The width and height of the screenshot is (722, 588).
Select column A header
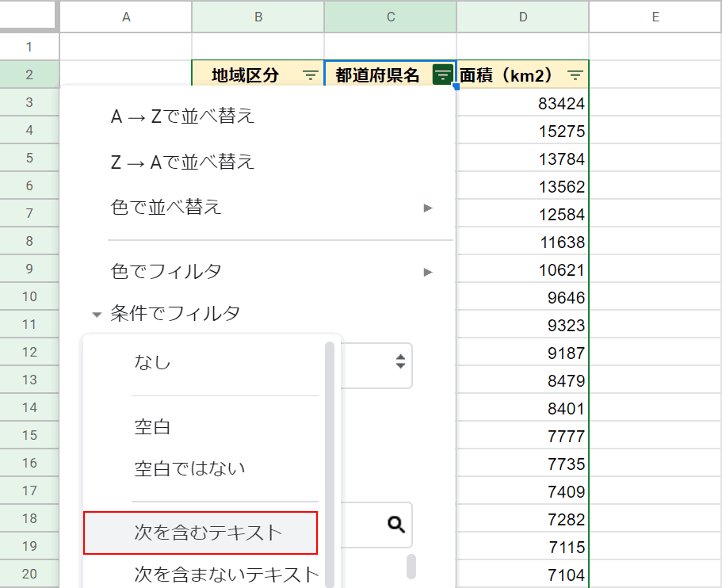click(126, 17)
